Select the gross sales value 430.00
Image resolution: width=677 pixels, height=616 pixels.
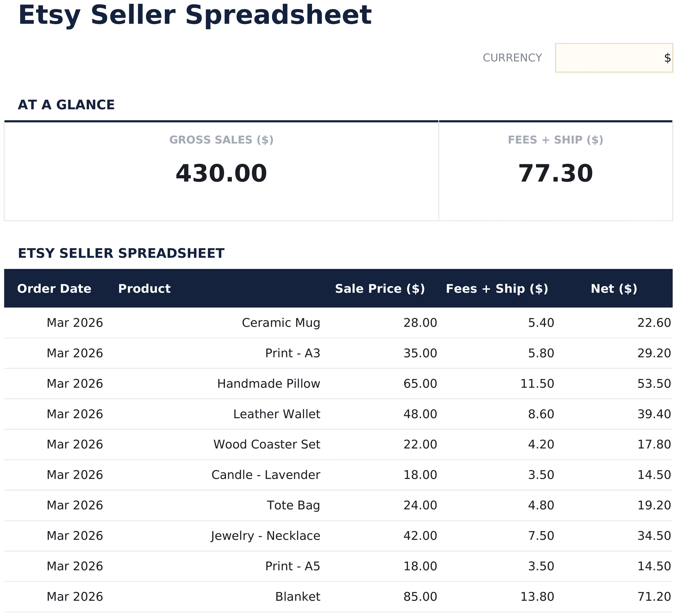[x=221, y=174]
